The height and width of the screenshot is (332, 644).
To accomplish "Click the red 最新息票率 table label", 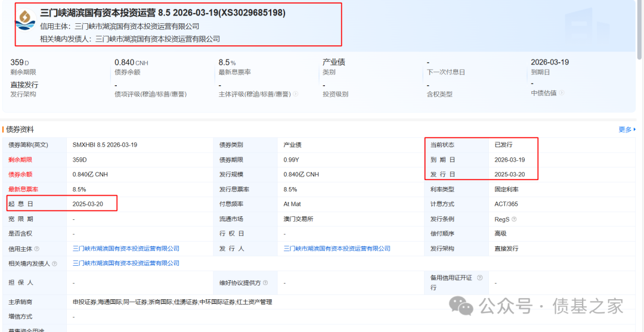I will coord(23,189).
